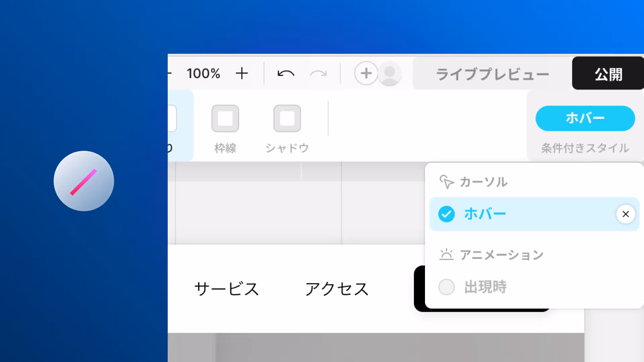Screen dimensions: 644x362
Task: Click the アクセス navigation link
Action: pyautogui.click(x=337, y=289)
